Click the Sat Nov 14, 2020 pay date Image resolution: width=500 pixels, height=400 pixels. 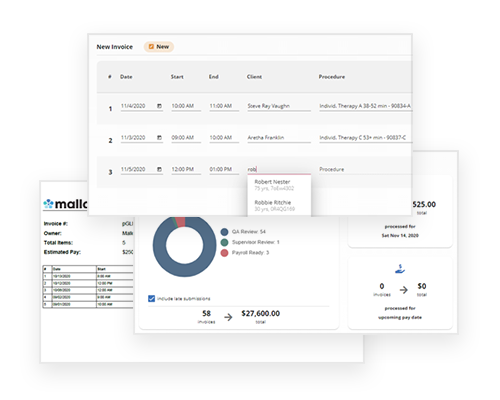tap(400, 235)
